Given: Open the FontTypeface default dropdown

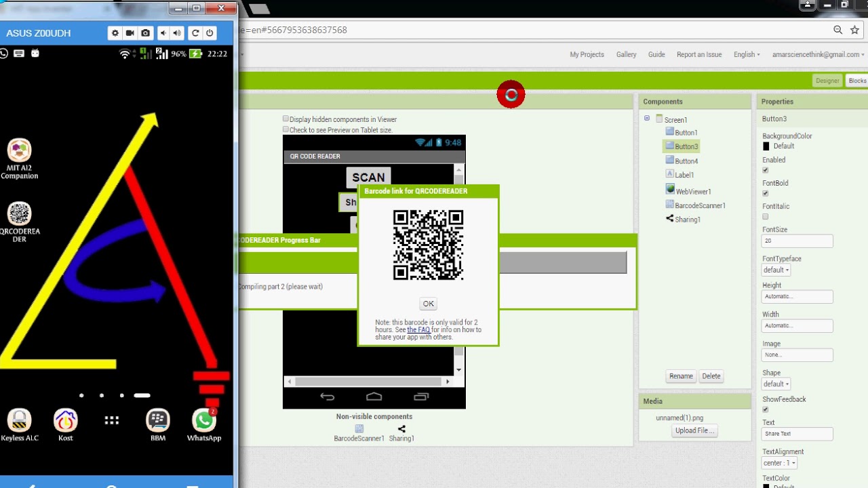Looking at the screenshot, I should (x=776, y=270).
